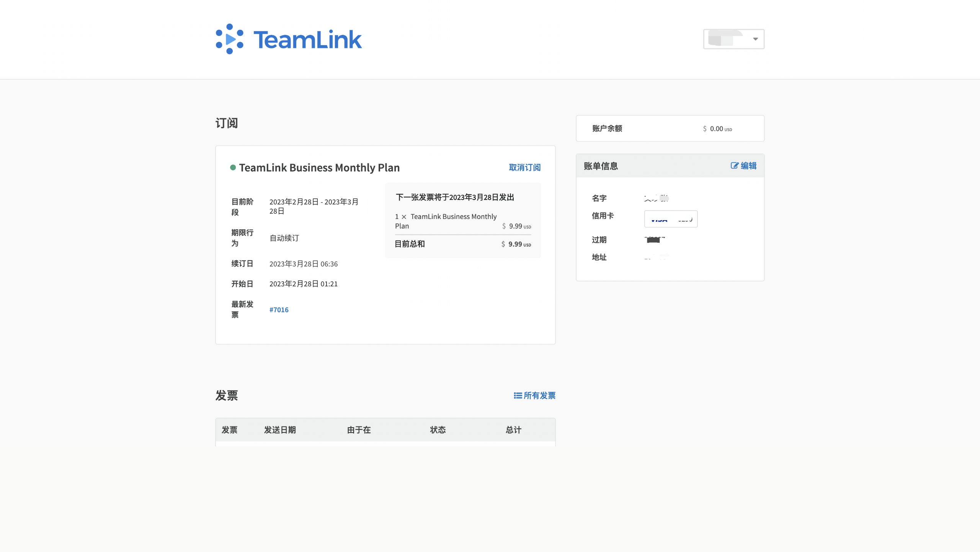Open the 编辑 billing info link

[748, 166]
